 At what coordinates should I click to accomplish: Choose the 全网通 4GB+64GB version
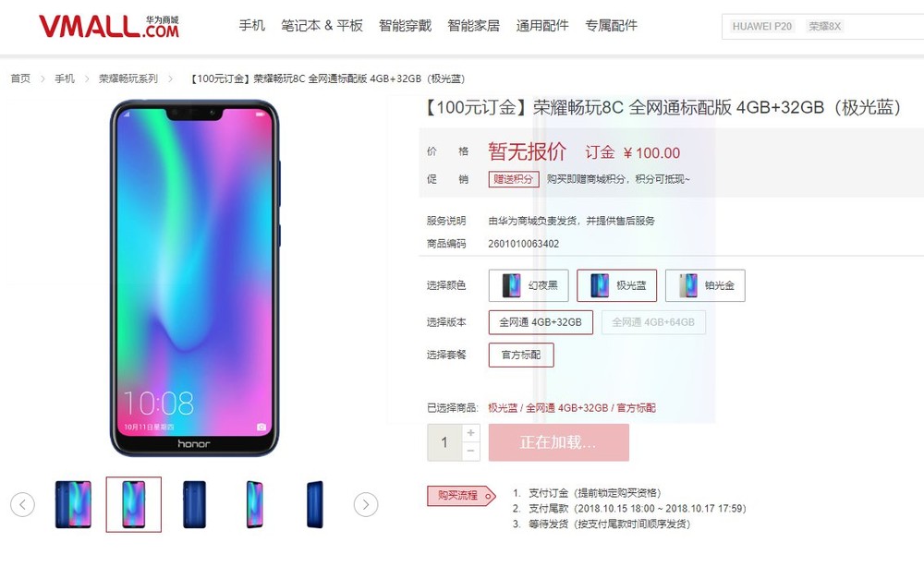point(653,323)
